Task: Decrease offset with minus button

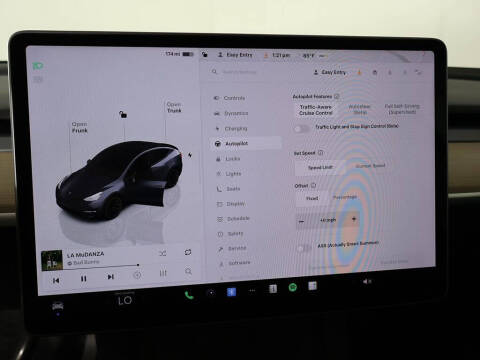Action: 301,221
